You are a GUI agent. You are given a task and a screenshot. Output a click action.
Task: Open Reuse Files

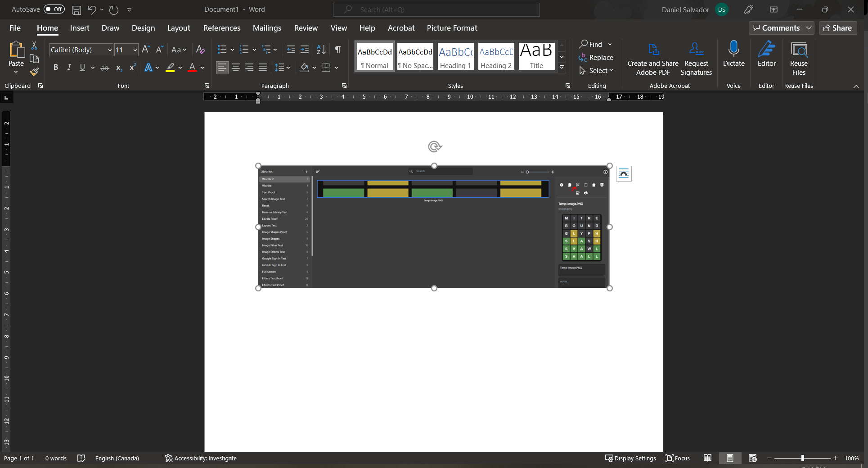[x=799, y=59]
